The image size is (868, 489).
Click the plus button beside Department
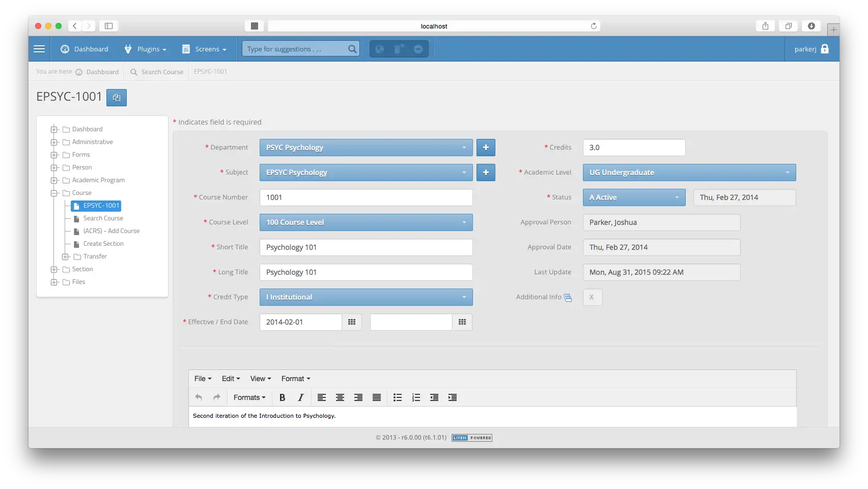click(486, 148)
